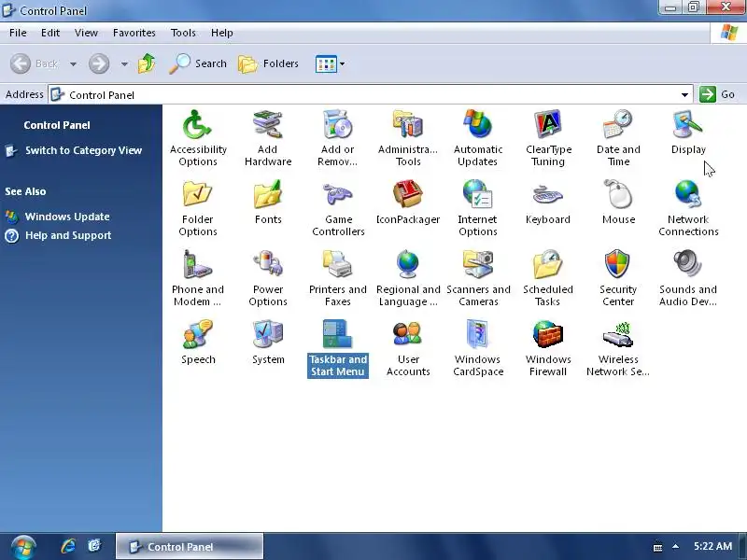The width and height of the screenshot is (747, 560).
Task: Open the Tools menu
Action: point(183,33)
